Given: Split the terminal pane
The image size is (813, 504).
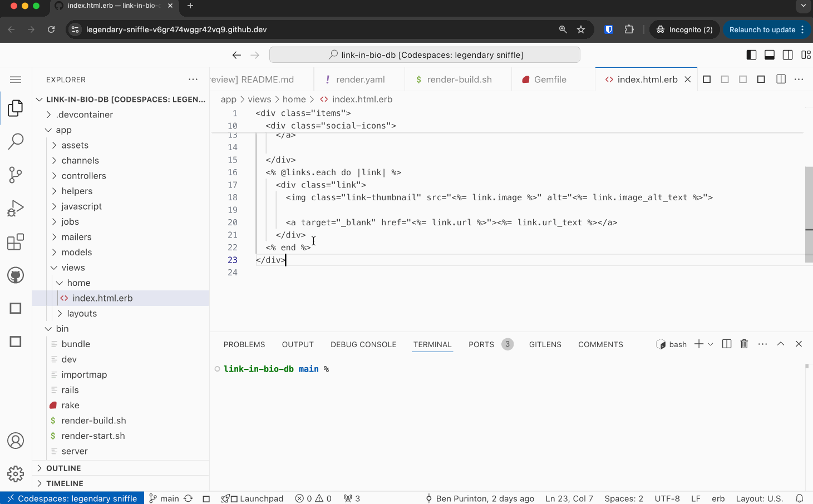Looking at the screenshot, I should click(x=727, y=344).
